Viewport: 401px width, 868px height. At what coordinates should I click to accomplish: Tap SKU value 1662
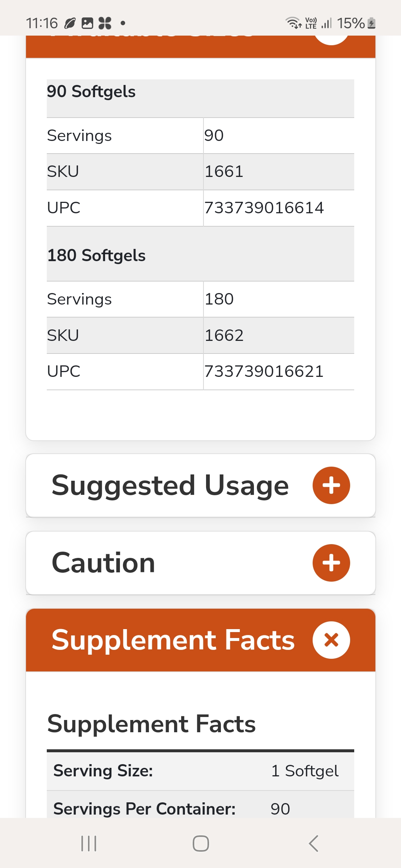[224, 335]
